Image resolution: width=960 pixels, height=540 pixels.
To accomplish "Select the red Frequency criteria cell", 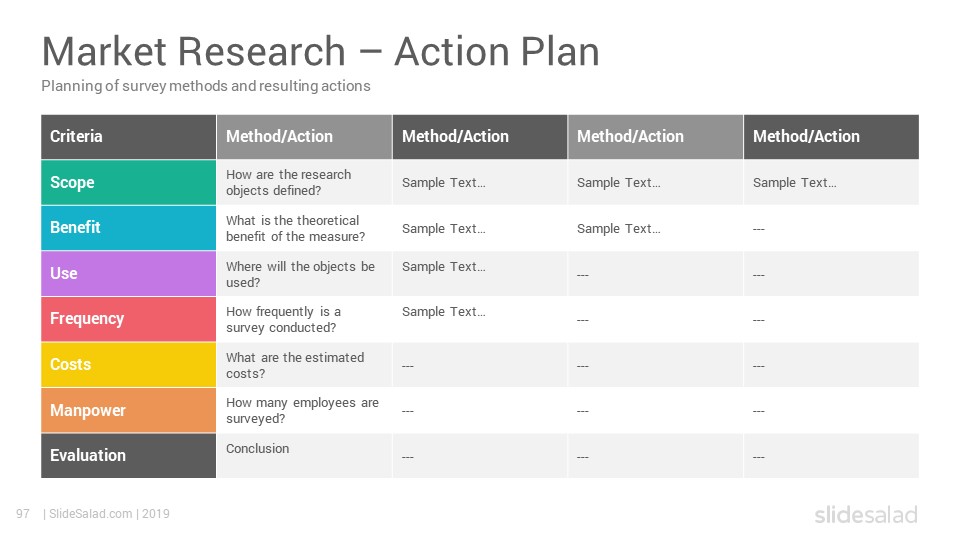I will point(129,319).
